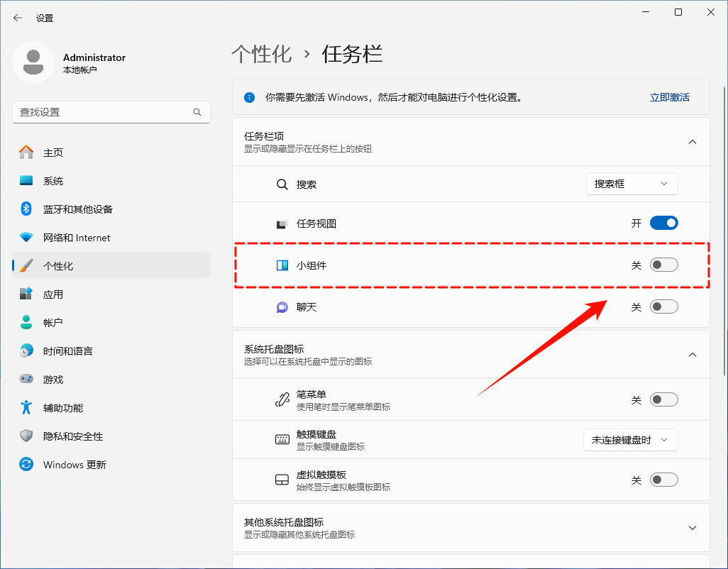
Task: Enable the 小组件 toggle
Action: [x=664, y=264]
